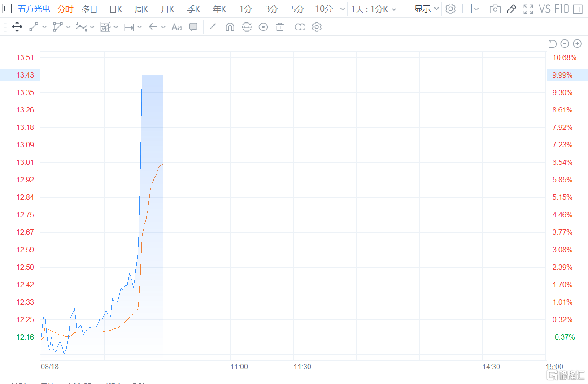This screenshot has width=588, height=384.
Task: Switch to the 分时 tab
Action: coord(65,9)
